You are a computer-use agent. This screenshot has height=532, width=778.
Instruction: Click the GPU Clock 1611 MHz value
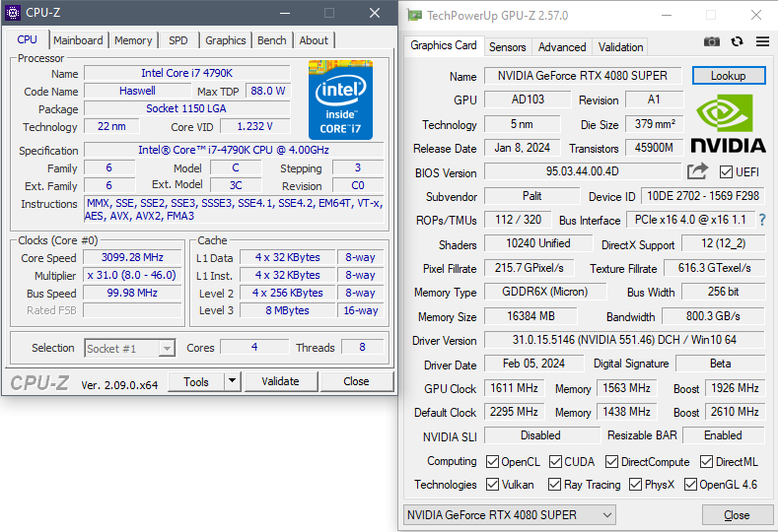coord(515,388)
